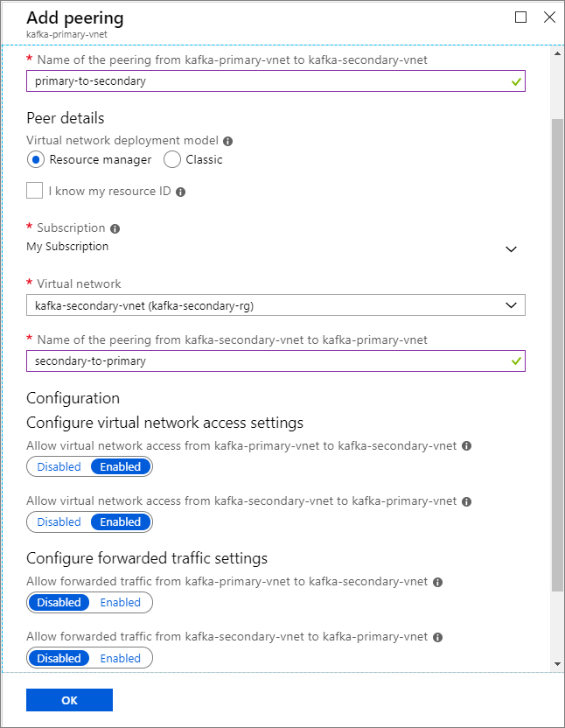The height and width of the screenshot is (728, 565).
Task: Click inside the primary-to-secondary name input field
Action: 262,80
